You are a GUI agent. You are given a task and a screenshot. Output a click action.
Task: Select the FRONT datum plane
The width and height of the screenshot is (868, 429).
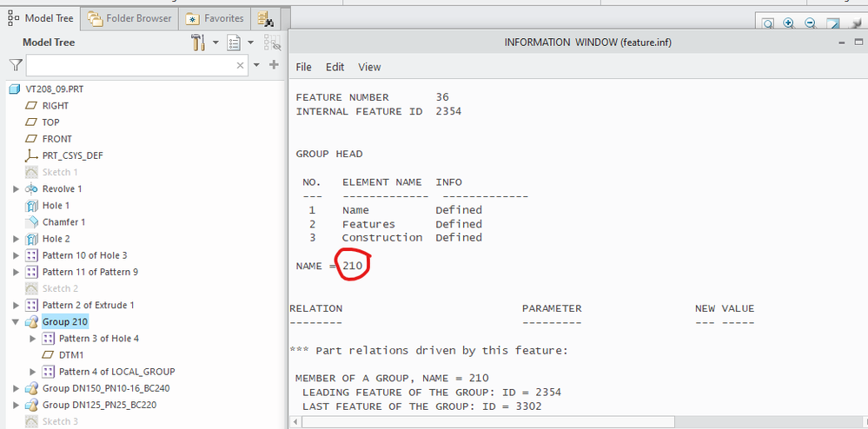pos(57,139)
